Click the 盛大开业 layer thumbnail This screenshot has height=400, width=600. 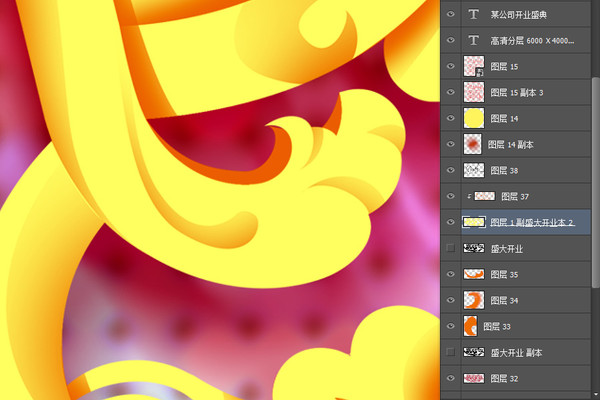[x=474, y=248]
